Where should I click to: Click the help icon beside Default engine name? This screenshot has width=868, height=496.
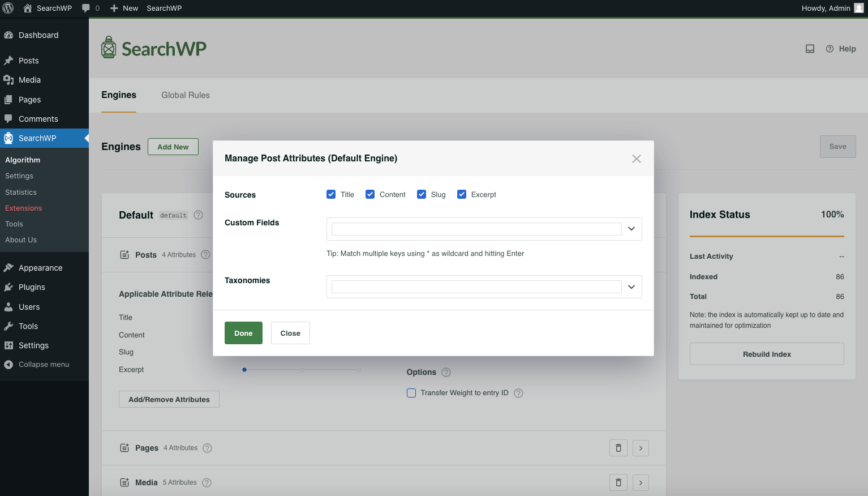[x=198, y=215]
